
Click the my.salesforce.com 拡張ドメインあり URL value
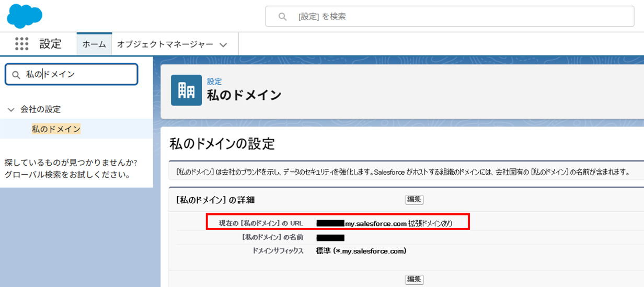click(x=384, y=223)
